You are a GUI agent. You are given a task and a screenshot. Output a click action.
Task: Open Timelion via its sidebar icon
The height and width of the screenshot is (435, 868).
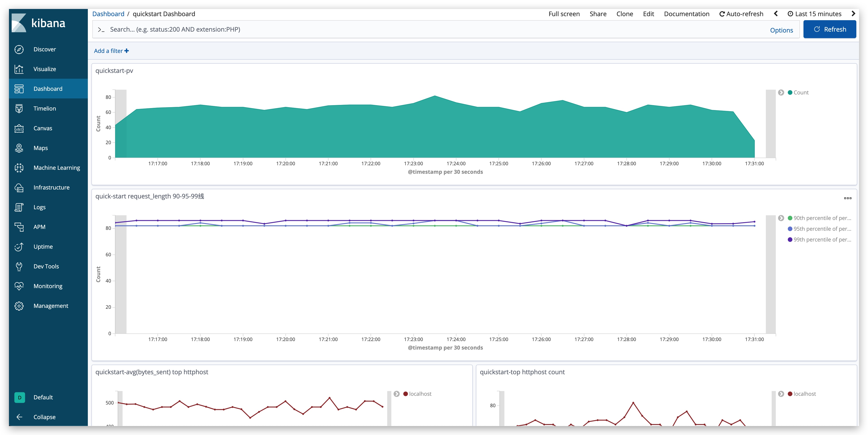(19, 109)
